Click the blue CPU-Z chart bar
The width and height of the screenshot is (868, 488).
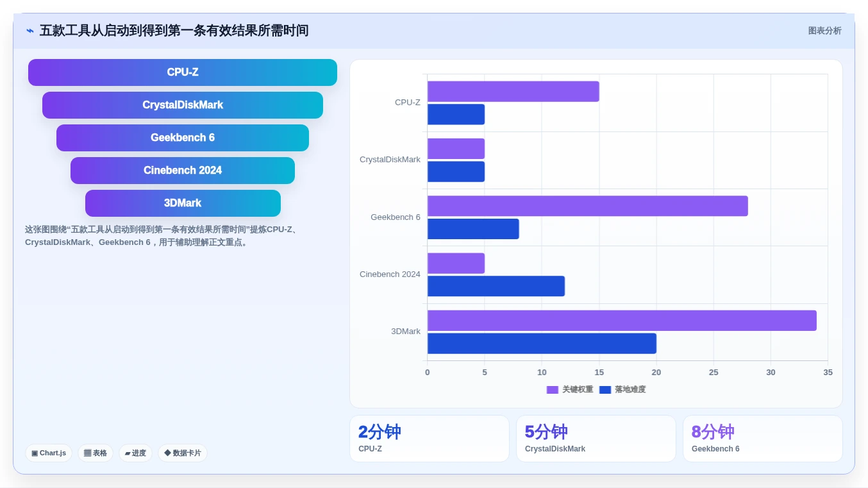tap(456, 114)
